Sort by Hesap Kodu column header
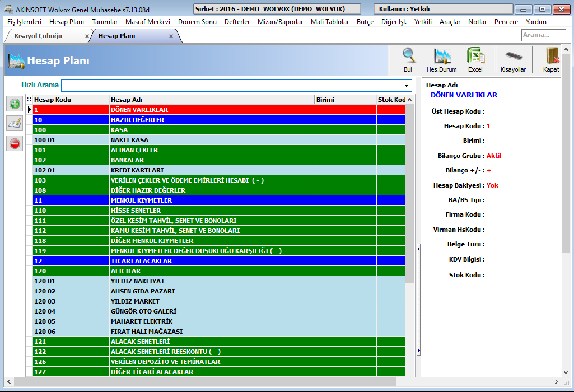 [x=71, y=100]
